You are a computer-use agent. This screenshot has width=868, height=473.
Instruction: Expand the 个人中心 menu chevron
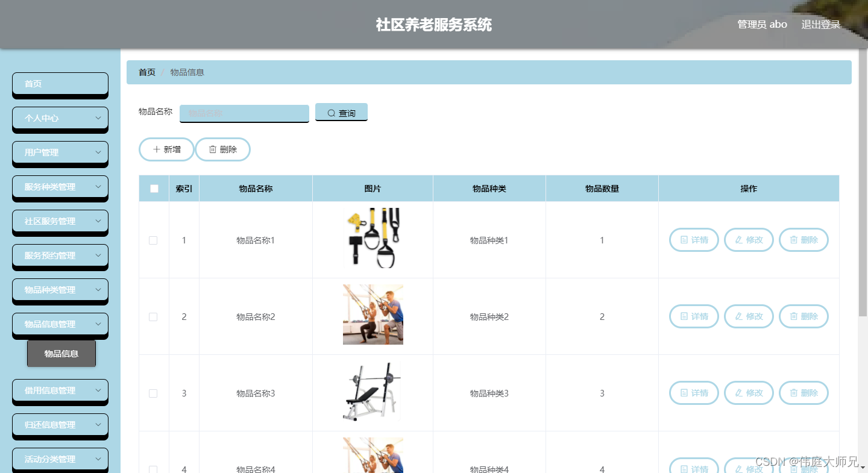coord(98,118)
